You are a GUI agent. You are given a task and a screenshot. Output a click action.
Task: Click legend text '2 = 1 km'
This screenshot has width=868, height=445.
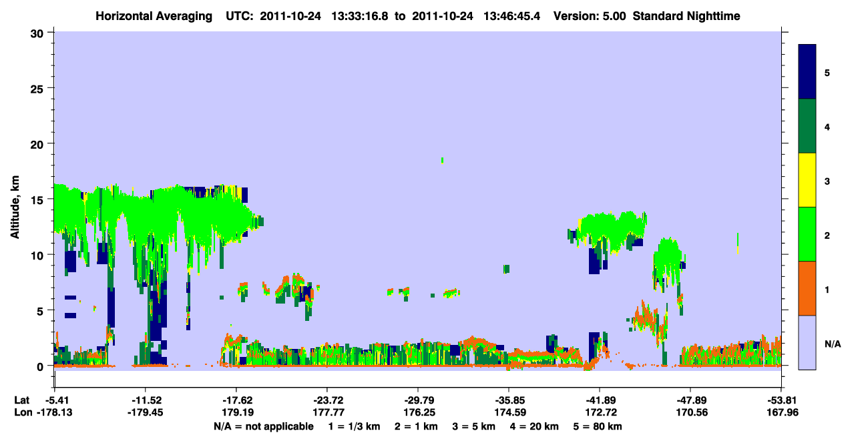[x=418, y=426]
